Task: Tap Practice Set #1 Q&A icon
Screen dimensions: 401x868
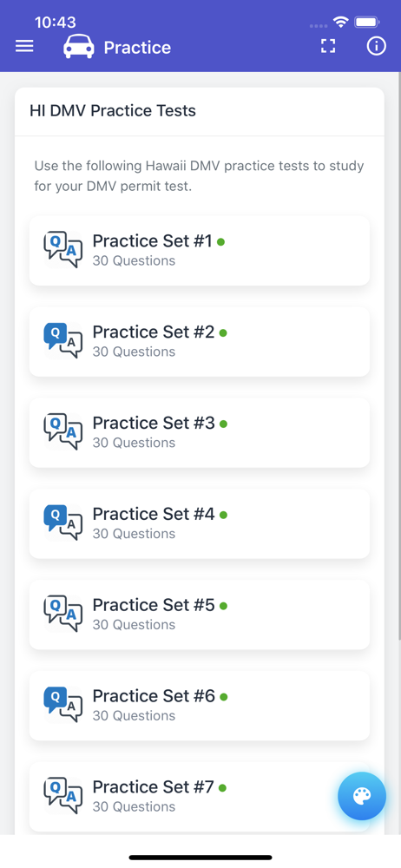Action: tap(63, 250)
